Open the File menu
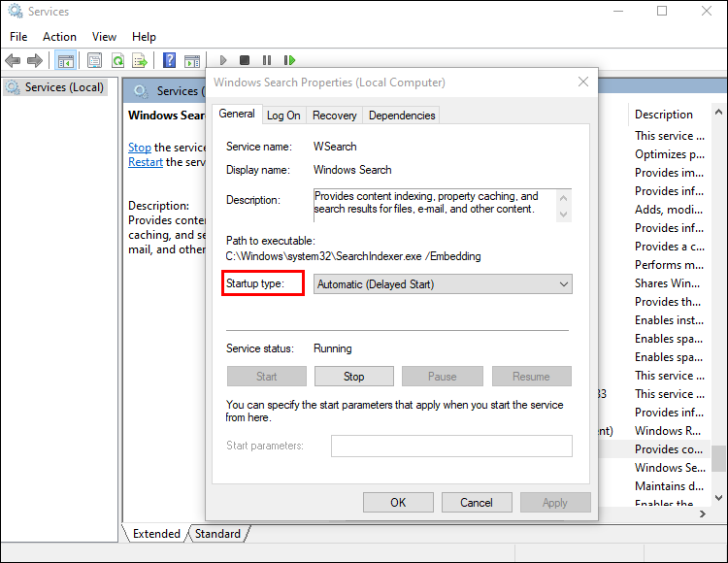This screenshot has height=563, width=728. pos(18,37)
